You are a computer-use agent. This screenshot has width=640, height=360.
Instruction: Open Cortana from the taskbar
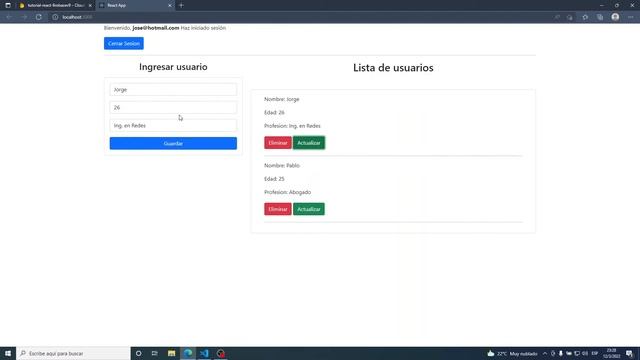point(139,353)
